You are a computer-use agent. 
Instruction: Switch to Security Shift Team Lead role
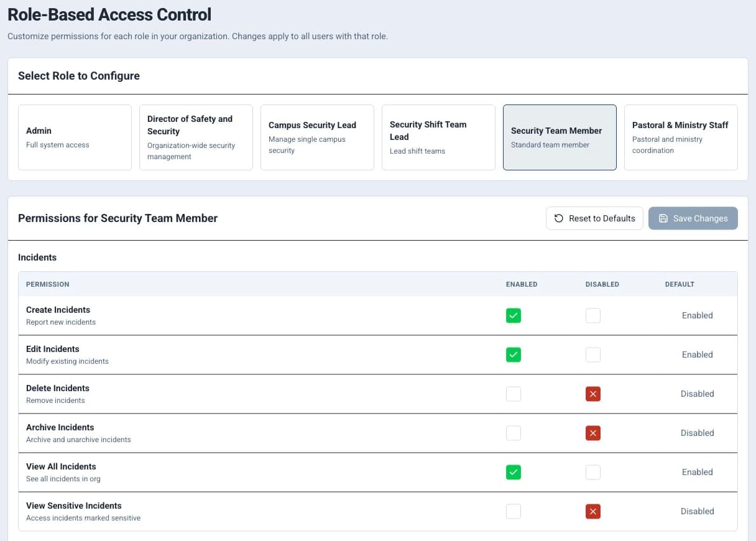[x=438, y=137]
